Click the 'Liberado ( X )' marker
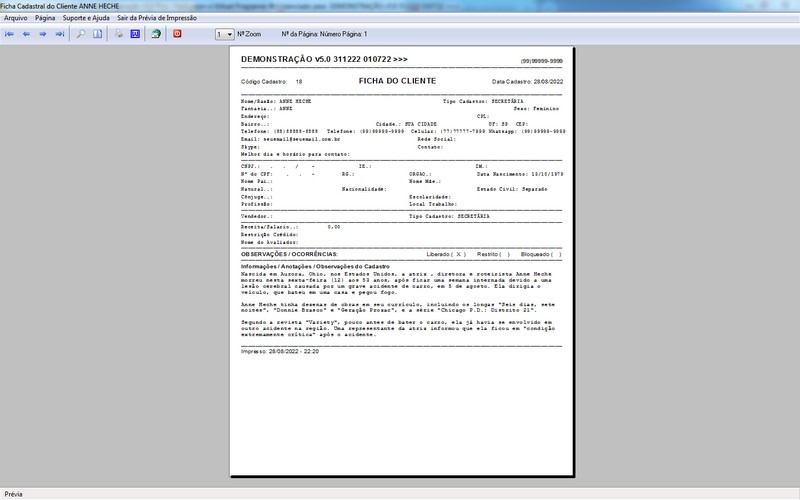 (446, 254)
